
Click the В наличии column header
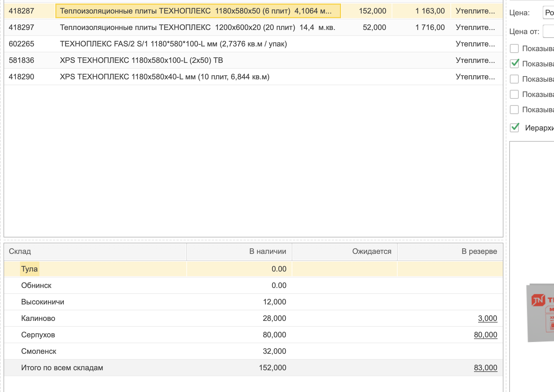[239, 252]
